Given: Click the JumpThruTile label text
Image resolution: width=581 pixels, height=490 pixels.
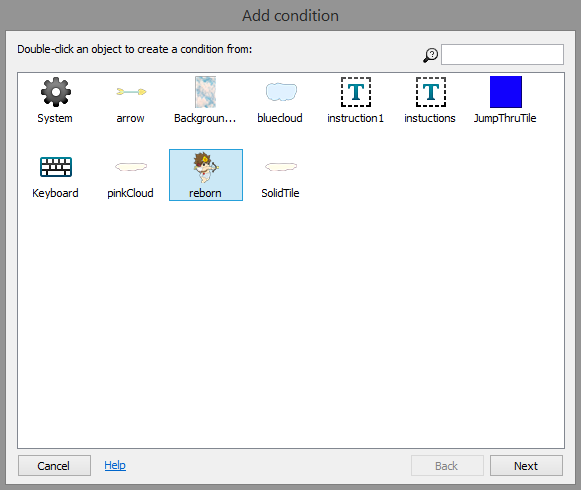Looking at the screenshot, I should coord(505,118).
